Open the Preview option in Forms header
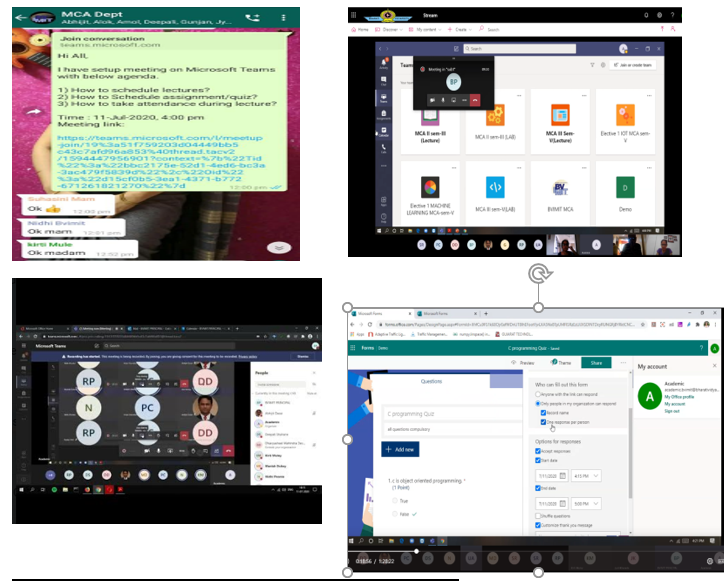Viewport: 724px width, 581px height. point(522,362)
